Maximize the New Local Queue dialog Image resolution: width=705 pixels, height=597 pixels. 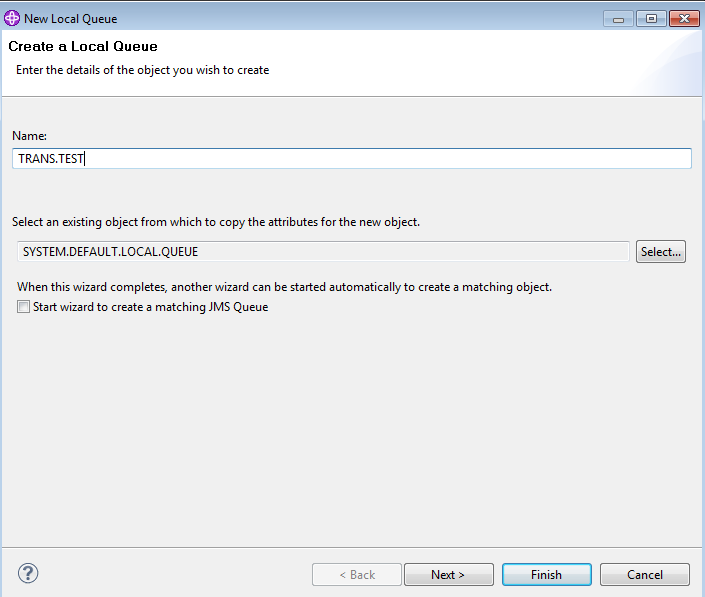651,19
